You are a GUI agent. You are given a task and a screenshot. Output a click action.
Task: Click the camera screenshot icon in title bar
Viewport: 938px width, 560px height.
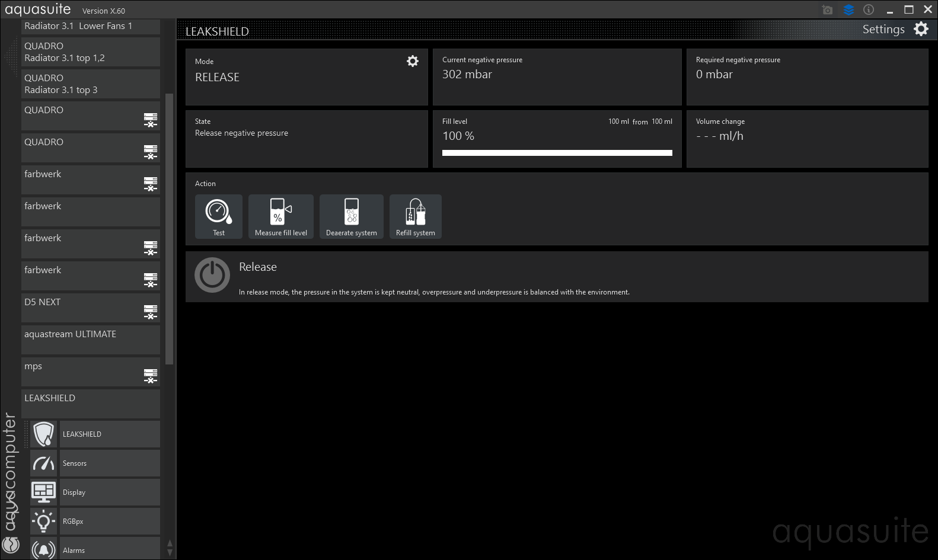pyautogui.click(x=828, y=10)
